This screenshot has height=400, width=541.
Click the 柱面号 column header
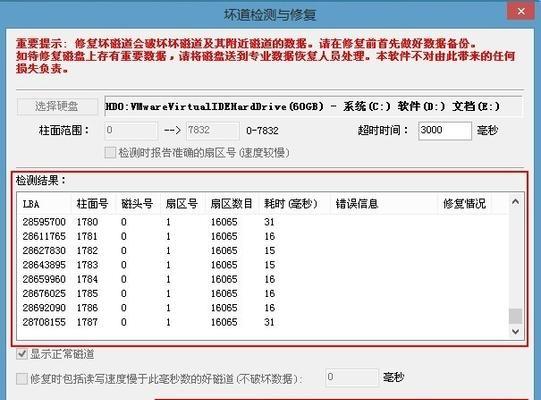tap(94, 204)
